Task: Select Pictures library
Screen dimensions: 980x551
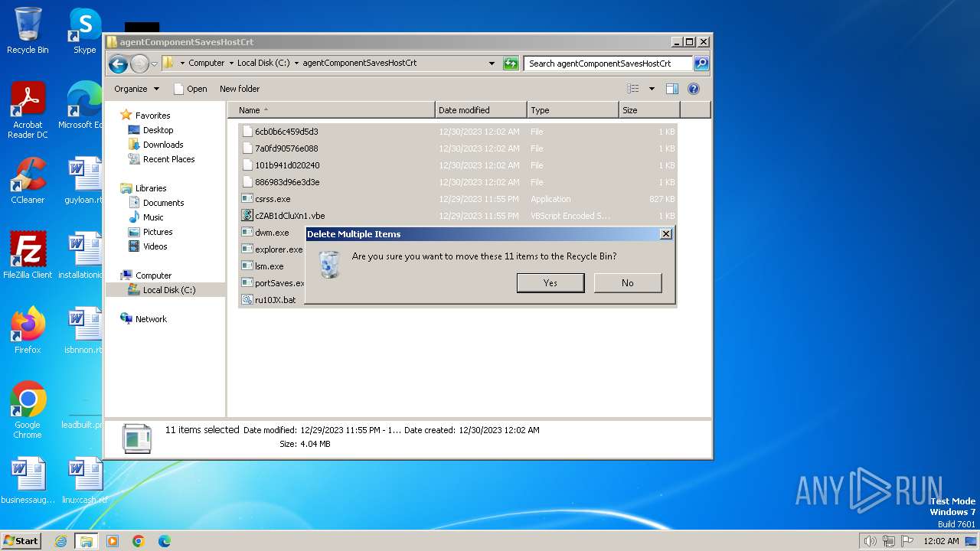Action: pyautogui.click(x=158, y=232)
